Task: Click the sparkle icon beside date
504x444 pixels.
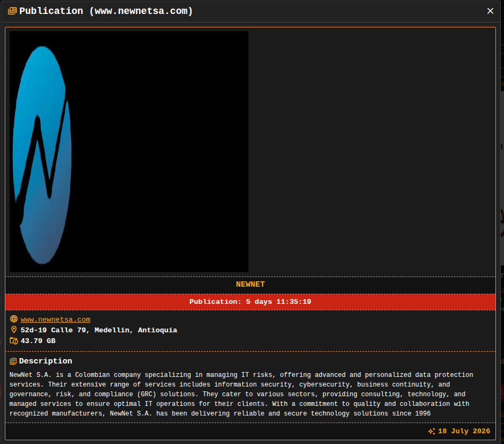Action: coord(432,431)
